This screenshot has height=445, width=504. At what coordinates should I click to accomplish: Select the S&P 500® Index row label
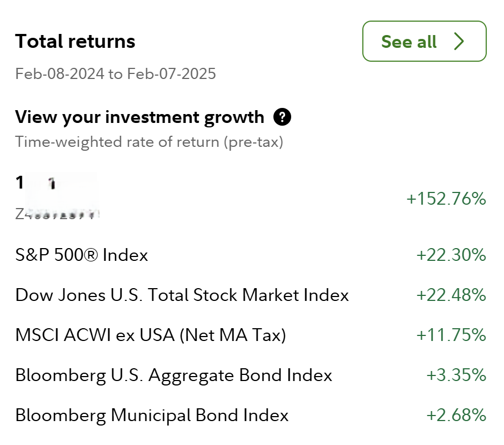tap(82, 255)
